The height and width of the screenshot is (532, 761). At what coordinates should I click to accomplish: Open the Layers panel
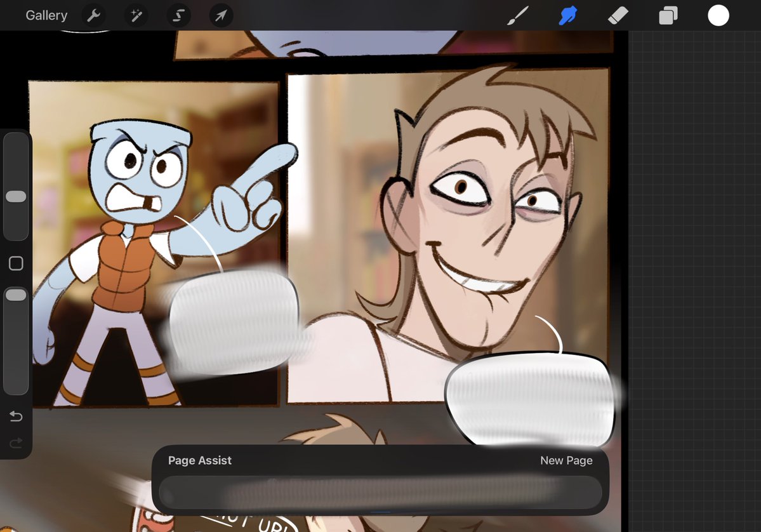(668, 15)
